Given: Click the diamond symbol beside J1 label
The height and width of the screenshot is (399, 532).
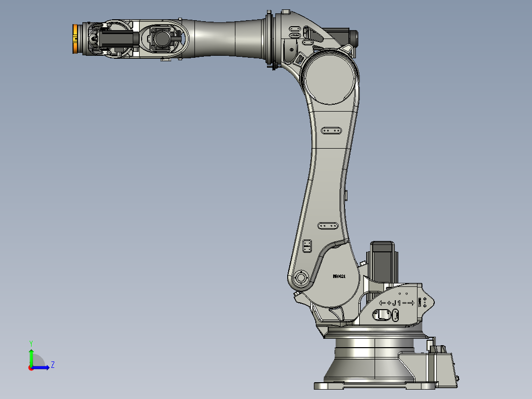Looking at the screenshot, I should (x=389, y=302).
